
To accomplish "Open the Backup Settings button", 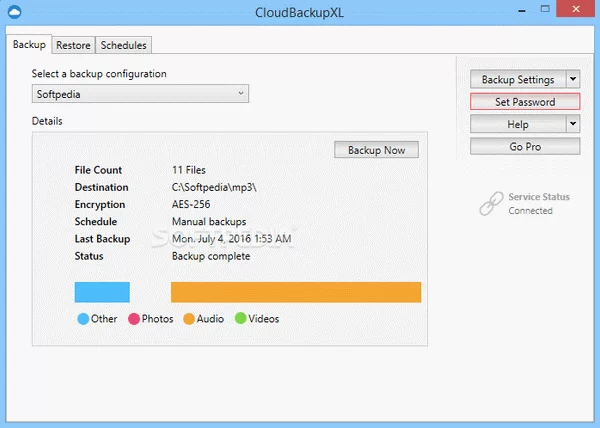I will (x=517, y=79).
